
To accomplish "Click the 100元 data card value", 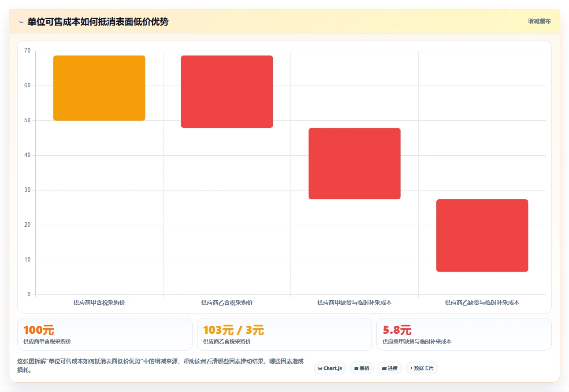I will pos(39,330).
